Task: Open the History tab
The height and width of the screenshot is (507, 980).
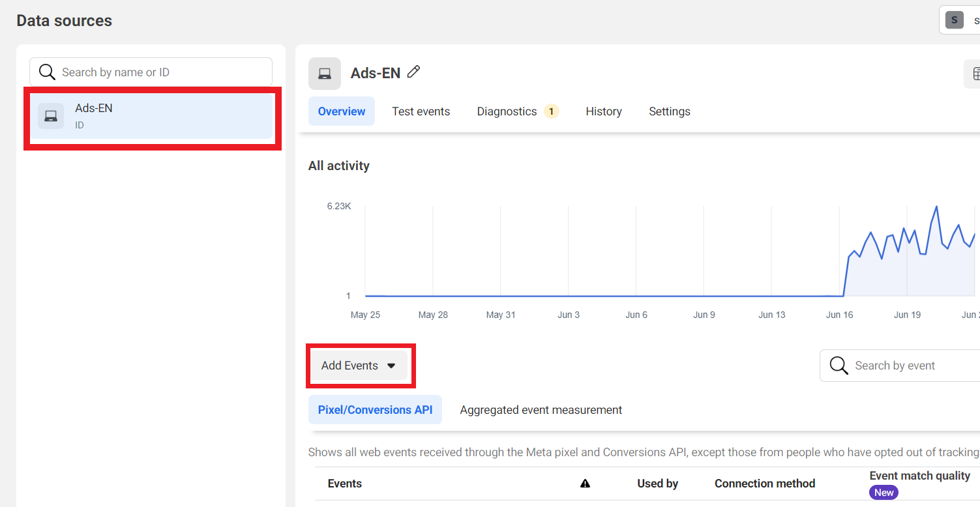Action: click(604, 111)
